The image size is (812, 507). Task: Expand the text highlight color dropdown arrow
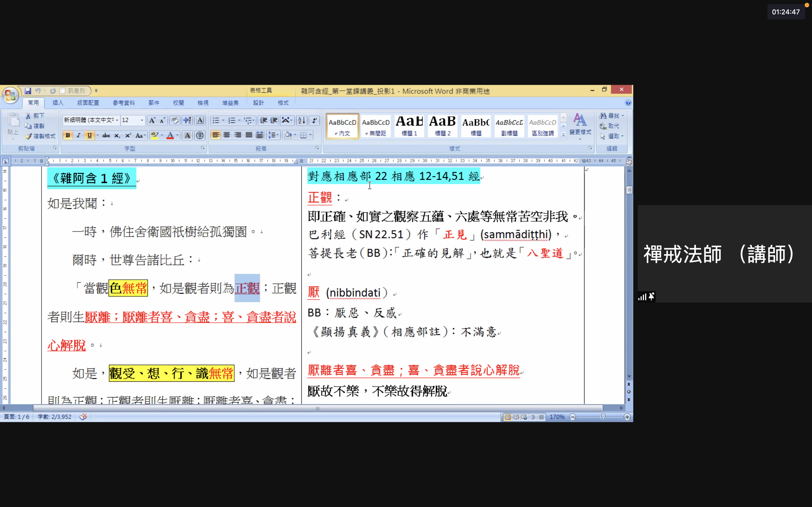pos(162,135)
